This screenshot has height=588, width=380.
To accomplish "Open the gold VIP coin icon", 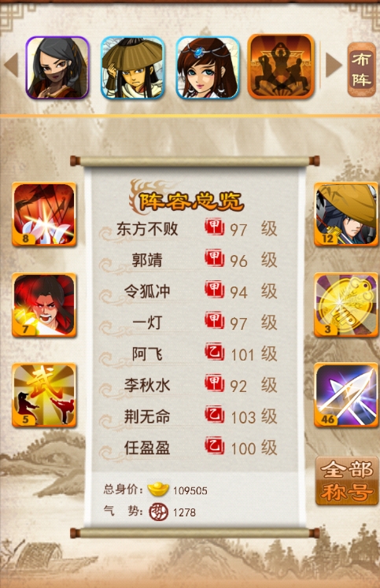I will click(x=346, y=305).
